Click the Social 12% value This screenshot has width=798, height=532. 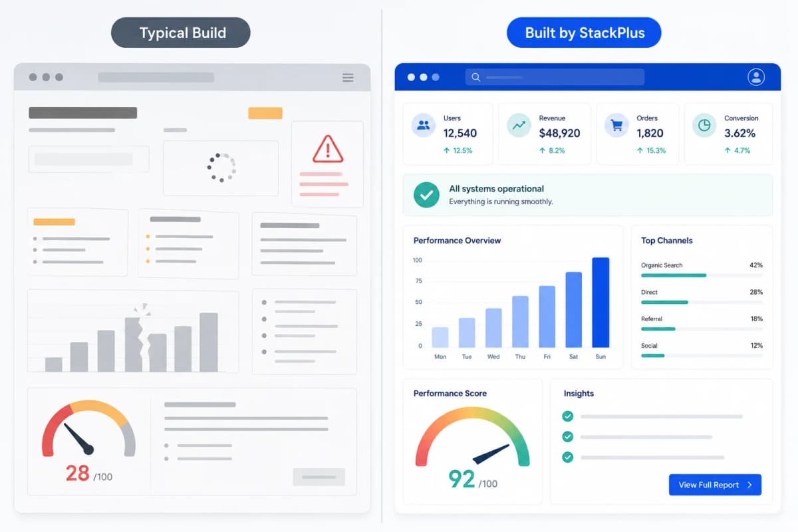pos(756,345)
